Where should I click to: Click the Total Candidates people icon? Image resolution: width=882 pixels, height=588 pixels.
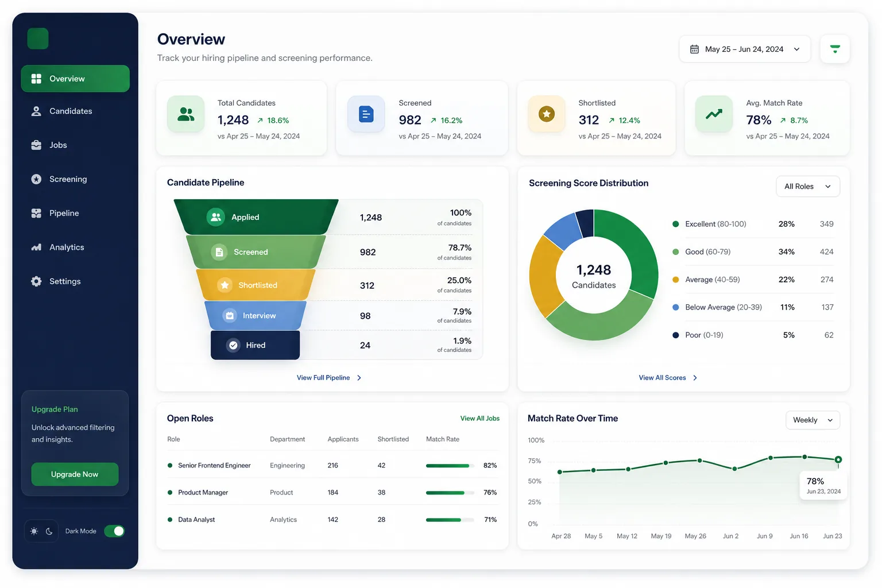tap(185, 114)
